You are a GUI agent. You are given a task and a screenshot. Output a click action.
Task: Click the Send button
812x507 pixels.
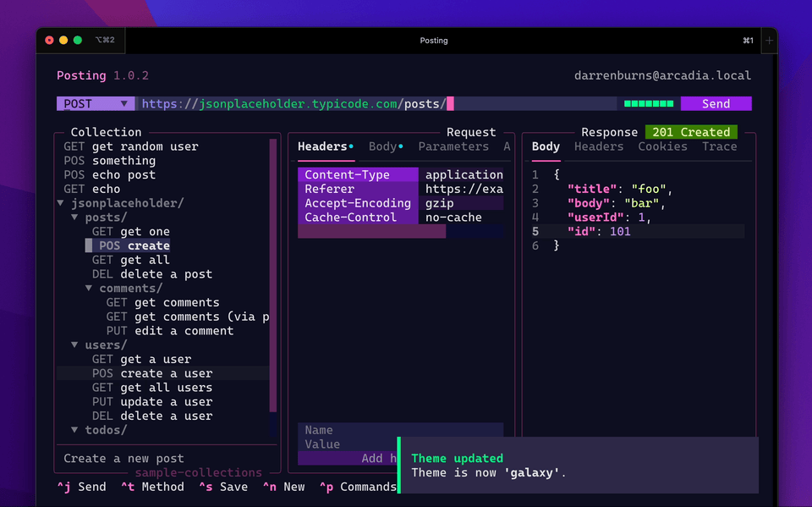716,102
